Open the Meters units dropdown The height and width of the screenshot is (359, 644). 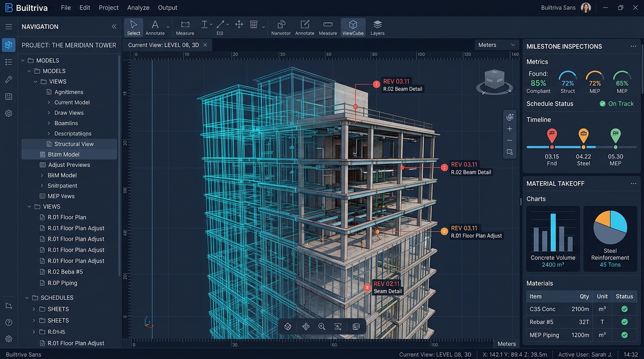497,45
